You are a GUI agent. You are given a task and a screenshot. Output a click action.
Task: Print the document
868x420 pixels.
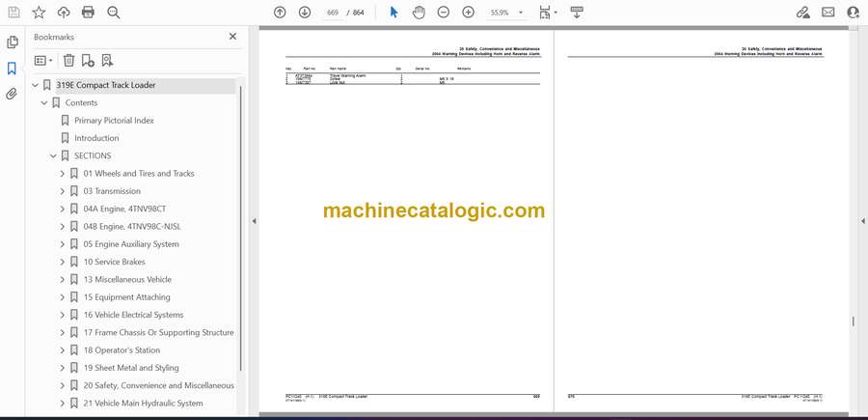tap(88, 13)
